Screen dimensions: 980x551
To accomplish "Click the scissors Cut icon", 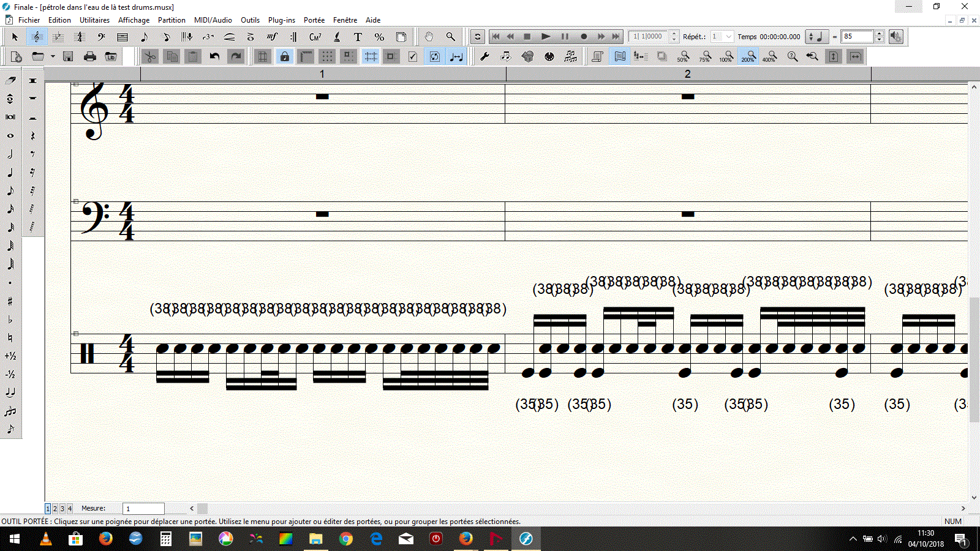I will 149,57.
